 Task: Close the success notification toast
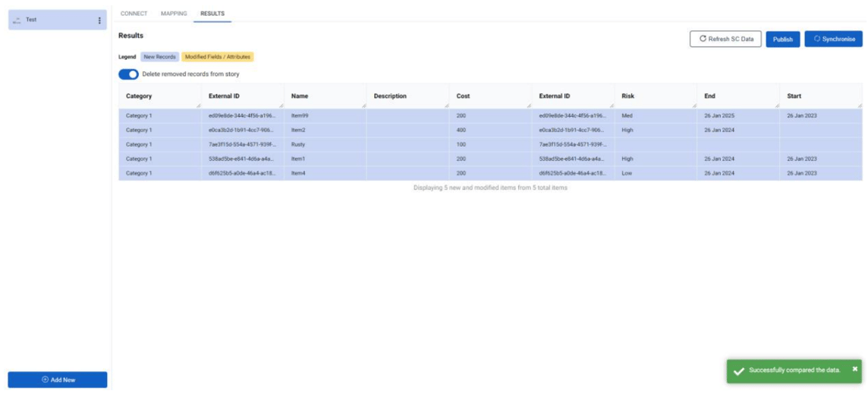point(854,369)
